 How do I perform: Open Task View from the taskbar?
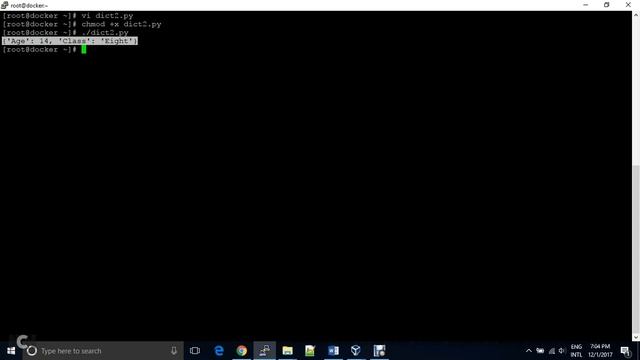[195, 351]
